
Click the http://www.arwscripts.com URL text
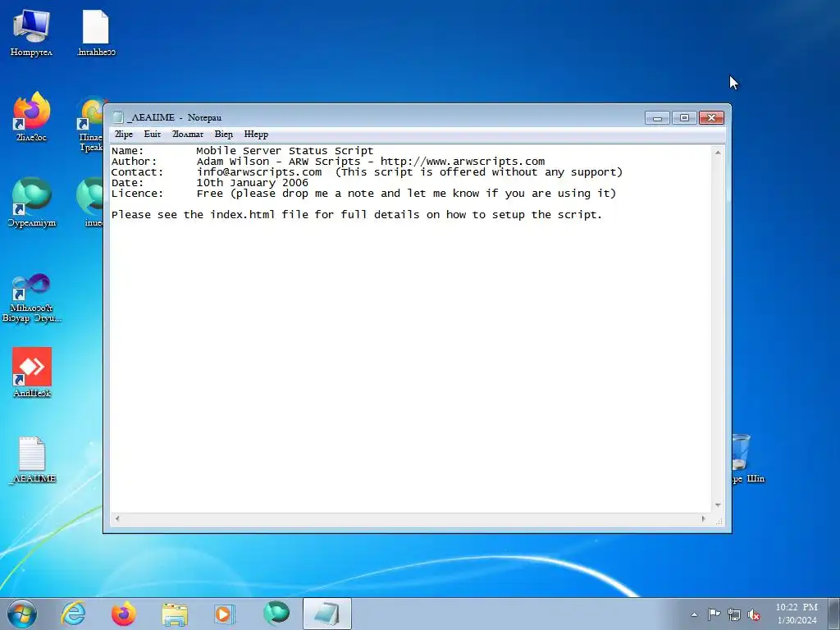point(463,162)
